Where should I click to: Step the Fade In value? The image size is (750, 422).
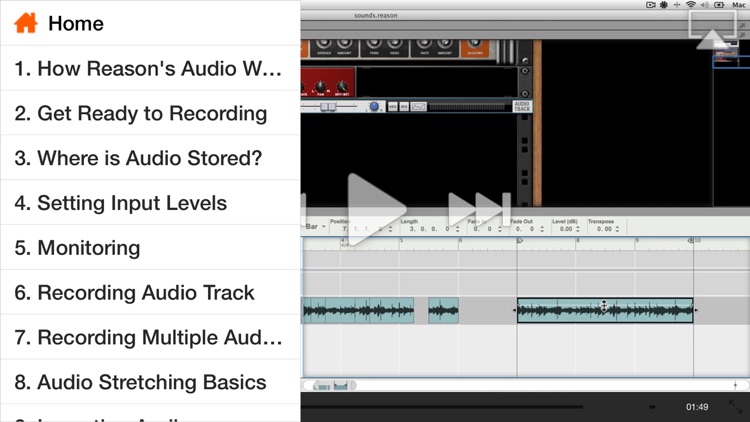tap(499, 229)
